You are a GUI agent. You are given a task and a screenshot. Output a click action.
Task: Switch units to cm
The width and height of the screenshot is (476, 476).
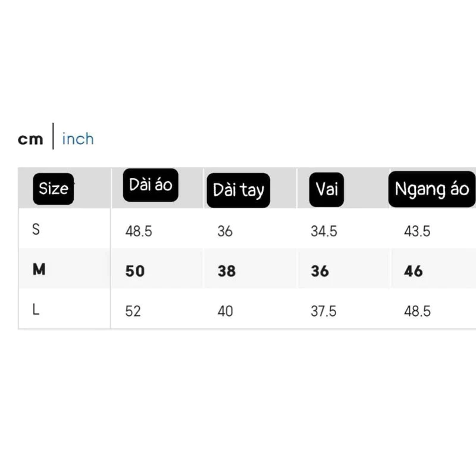(31, 139)
